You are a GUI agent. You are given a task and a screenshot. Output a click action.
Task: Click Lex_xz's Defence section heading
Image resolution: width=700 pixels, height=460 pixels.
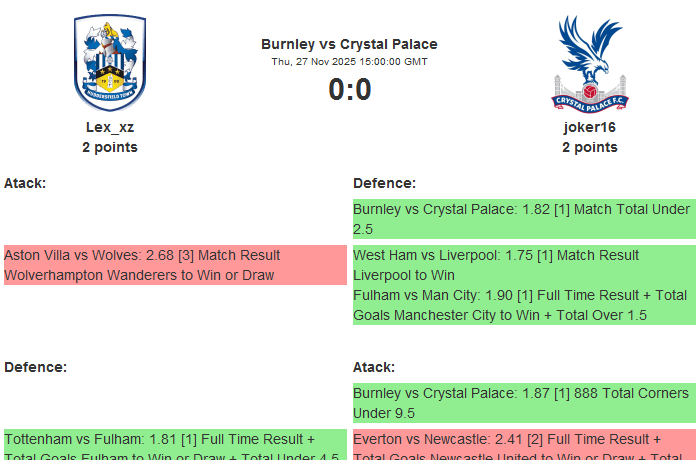pos(35,367)
